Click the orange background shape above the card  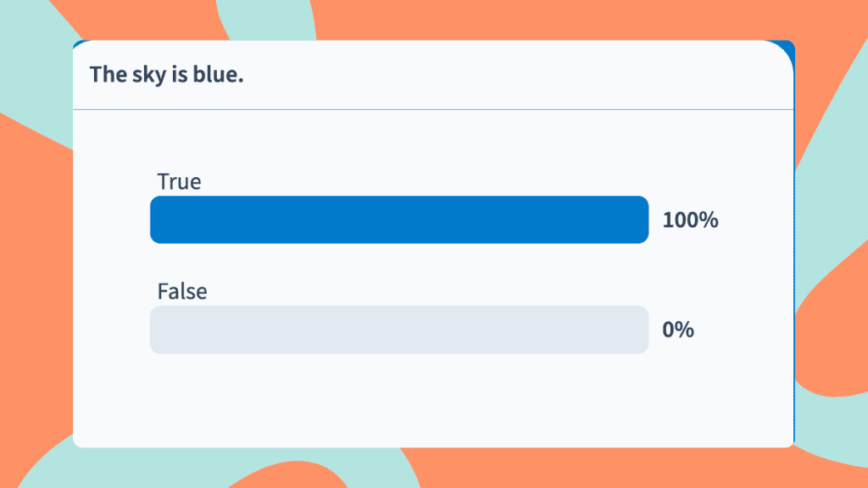tap(509, 19)
